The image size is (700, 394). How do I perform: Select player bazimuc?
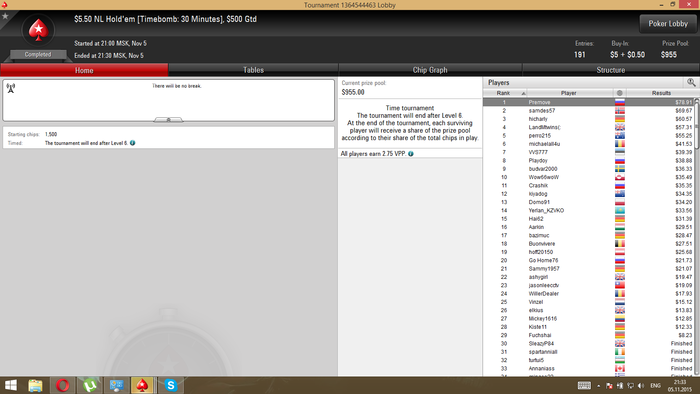click(588, 235)
